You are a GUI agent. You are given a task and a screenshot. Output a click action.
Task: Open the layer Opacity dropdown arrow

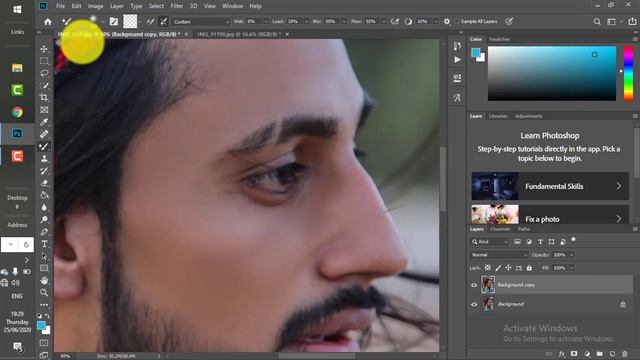coord(571,255)
